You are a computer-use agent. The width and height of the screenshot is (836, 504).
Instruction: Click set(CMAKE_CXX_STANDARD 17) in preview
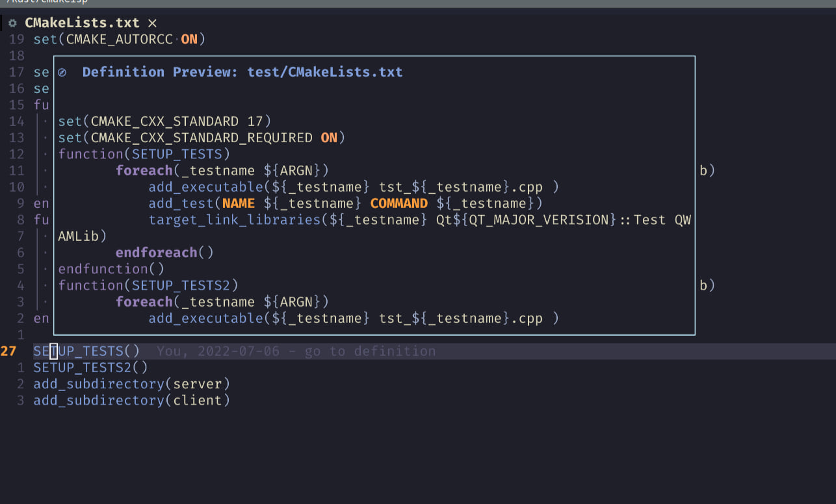(164, 121)
